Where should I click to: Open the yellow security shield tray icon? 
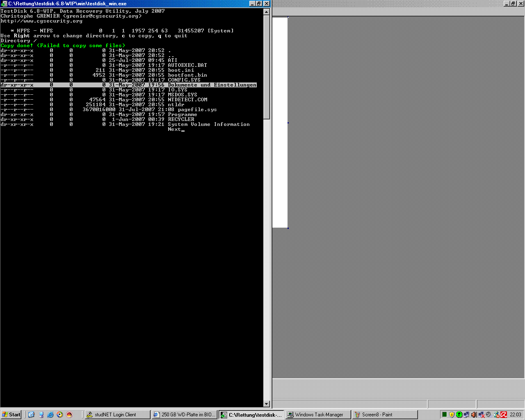(452, 415)
